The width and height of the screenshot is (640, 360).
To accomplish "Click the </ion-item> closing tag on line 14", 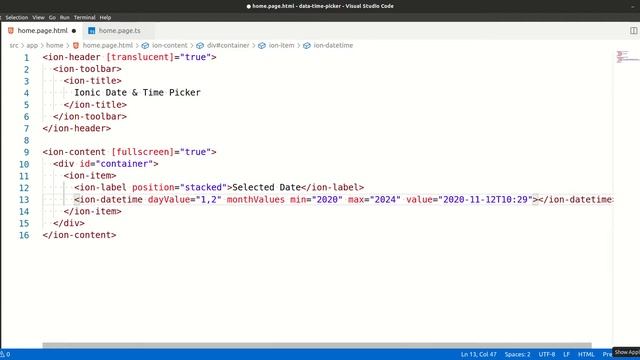I will [x=92, y=211].
